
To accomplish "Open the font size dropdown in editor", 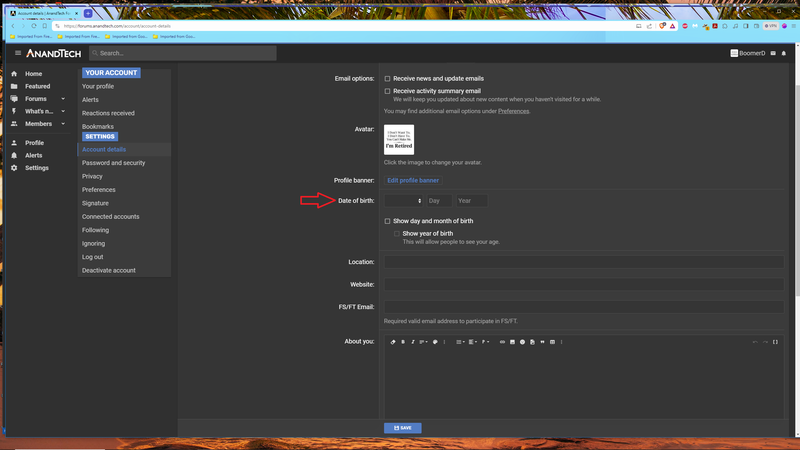I will tap(423, 342).
